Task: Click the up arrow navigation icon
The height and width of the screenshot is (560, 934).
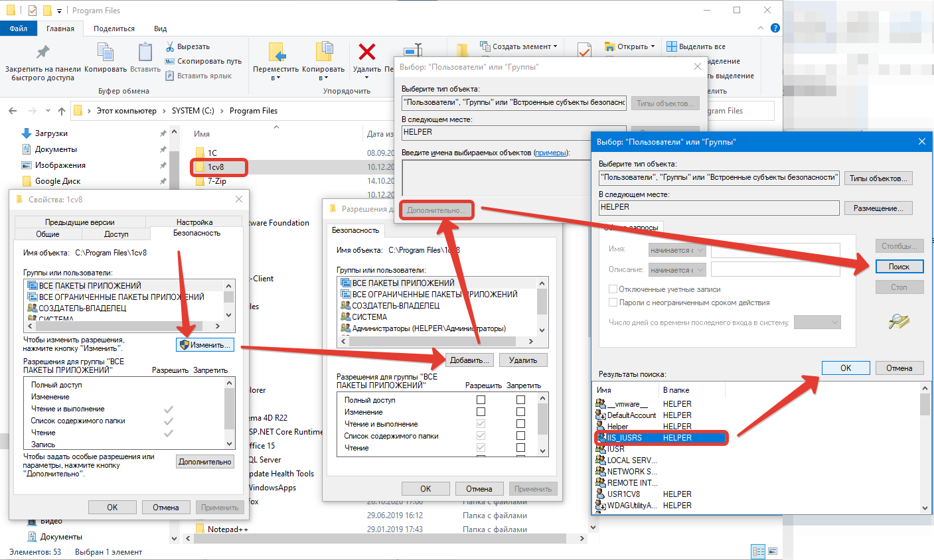Action: pos(62,111)
